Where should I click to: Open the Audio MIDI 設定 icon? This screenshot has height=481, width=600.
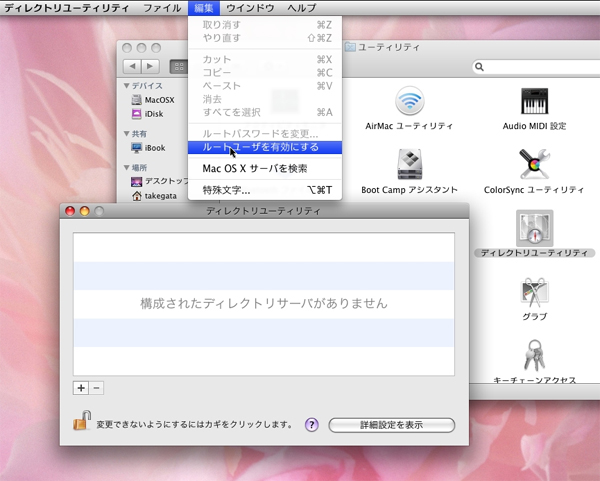coord(534,101)
